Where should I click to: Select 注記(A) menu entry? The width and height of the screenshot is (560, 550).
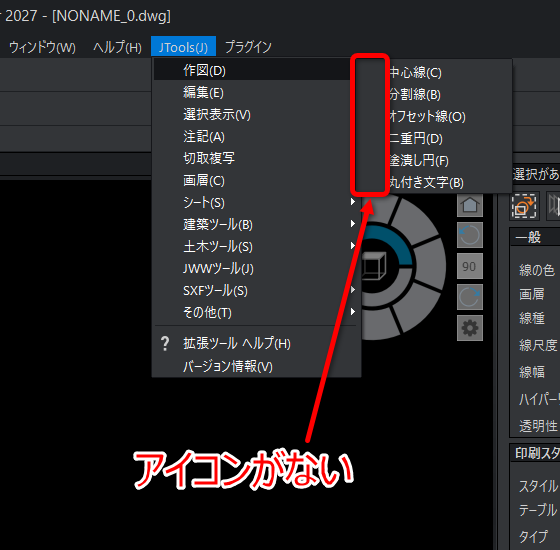[256, 136]
